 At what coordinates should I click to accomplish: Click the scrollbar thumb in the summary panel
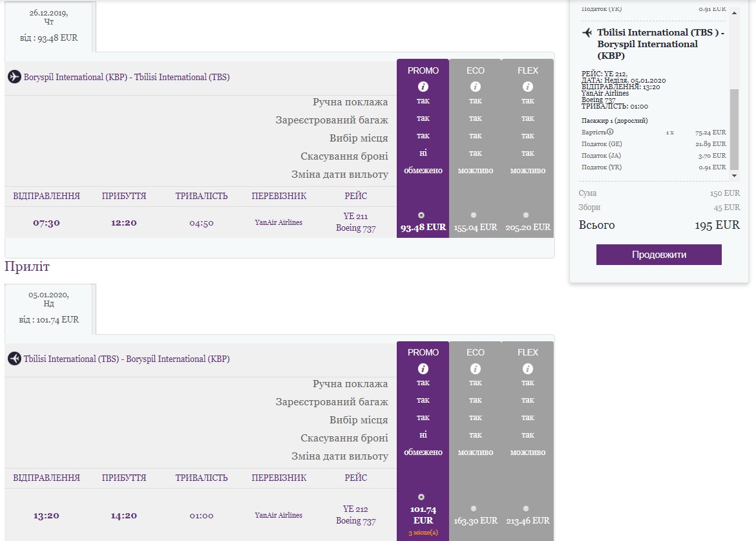[734, 129]
